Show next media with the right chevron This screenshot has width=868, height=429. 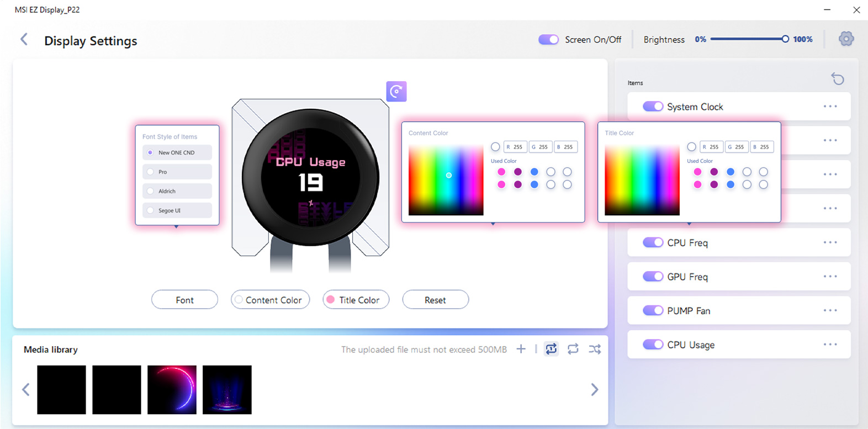pyautogui.click(x=595, y=390)
